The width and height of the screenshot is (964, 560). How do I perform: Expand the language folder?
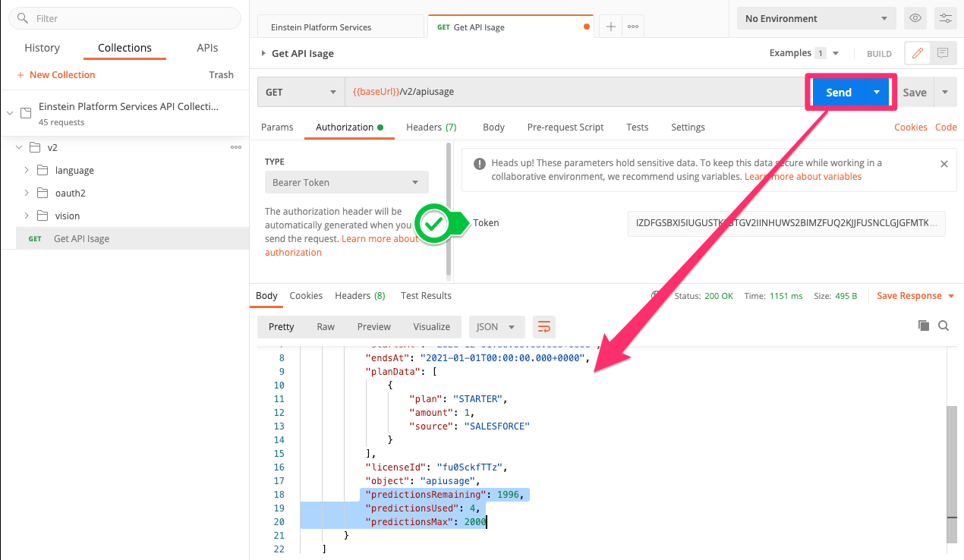(x=26, y=170)
